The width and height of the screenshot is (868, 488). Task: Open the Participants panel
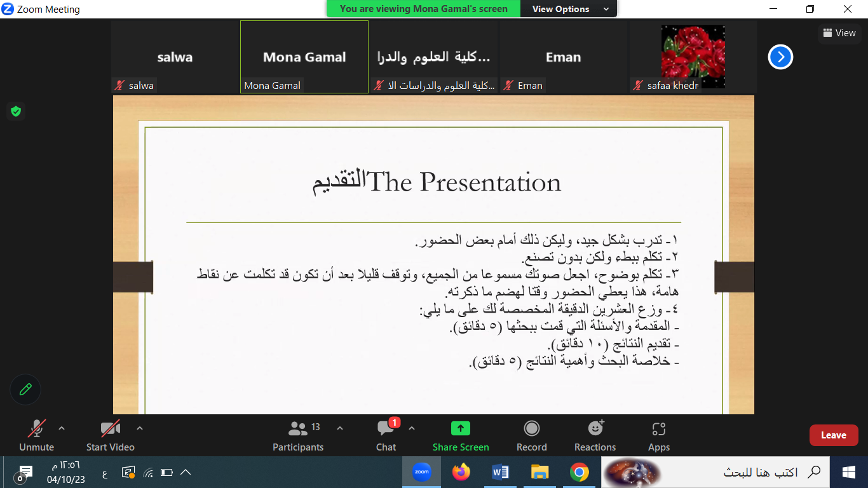[x=297, y=436]
